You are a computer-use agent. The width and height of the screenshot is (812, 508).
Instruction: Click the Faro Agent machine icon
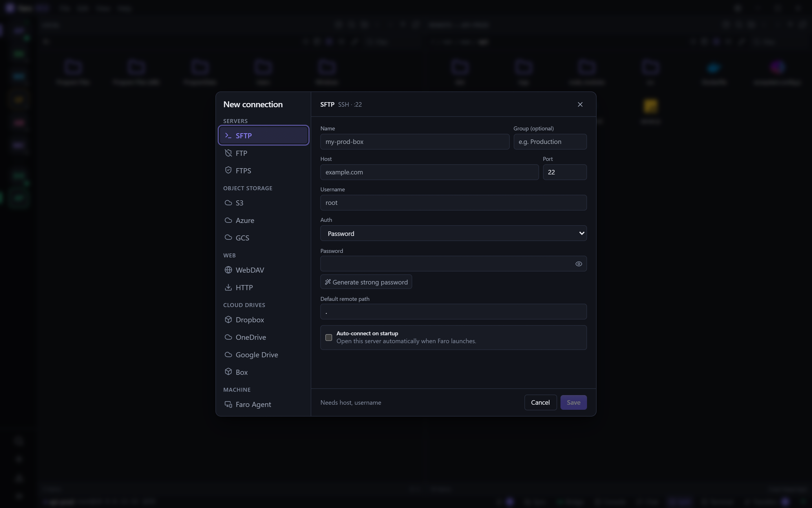tap(228, 404)
